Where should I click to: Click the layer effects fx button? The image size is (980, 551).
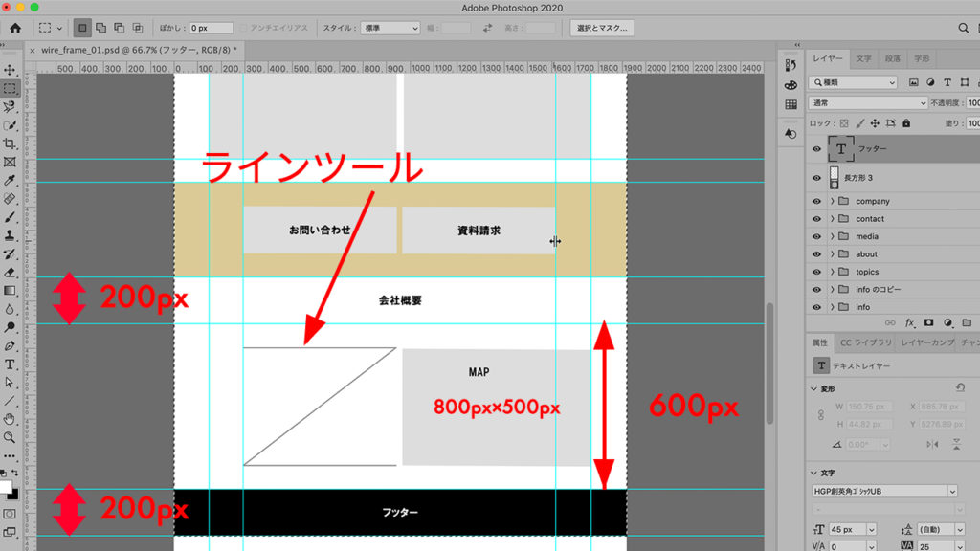pos(909,323)
